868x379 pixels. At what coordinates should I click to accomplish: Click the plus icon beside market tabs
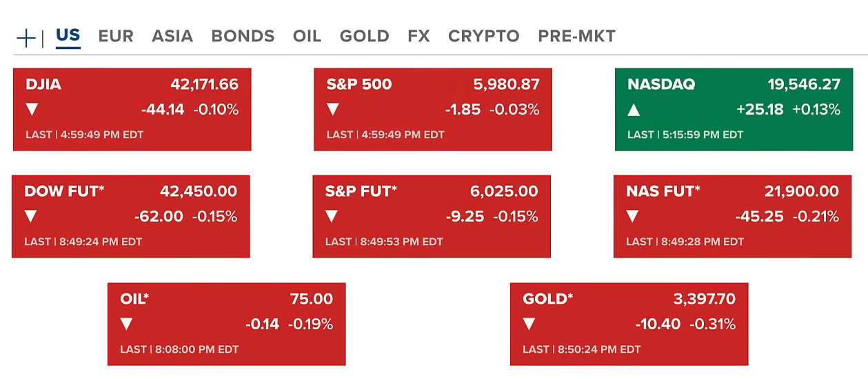pos(26,38)
